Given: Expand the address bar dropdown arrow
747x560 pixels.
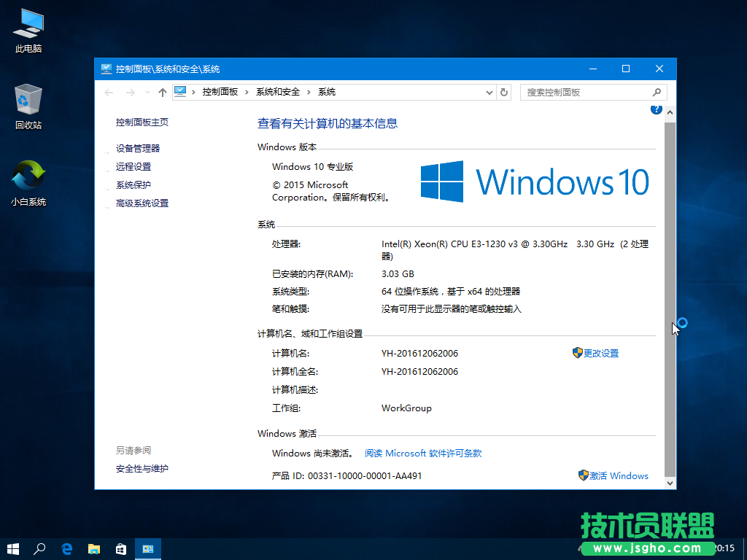Looking at the screenshot, I should [x=489, y=92].
